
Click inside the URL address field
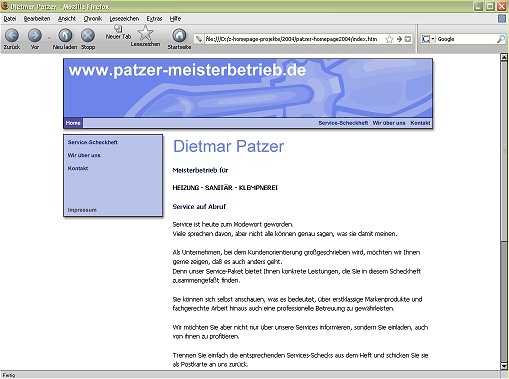click(293, 39)
